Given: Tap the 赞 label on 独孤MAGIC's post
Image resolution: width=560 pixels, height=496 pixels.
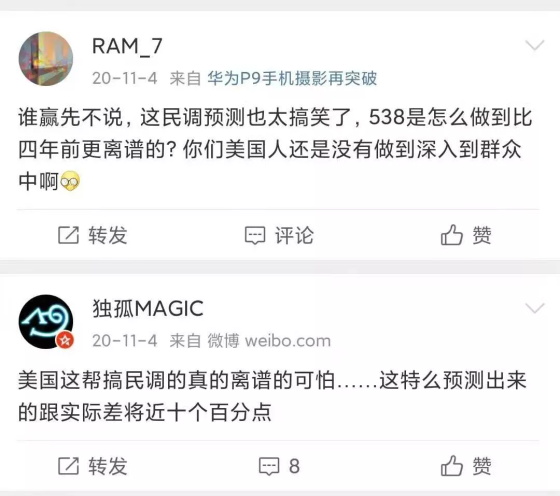Looking at the screenshot, I should [x=482, y=466].
